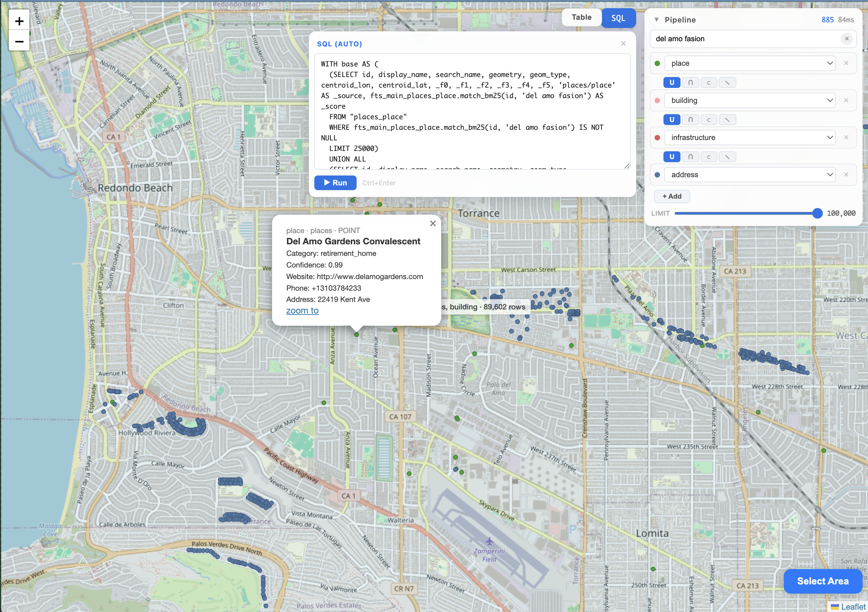This screenshot has height=612, width=868.
Task: Open the building source dropdown
Action: 749,101
